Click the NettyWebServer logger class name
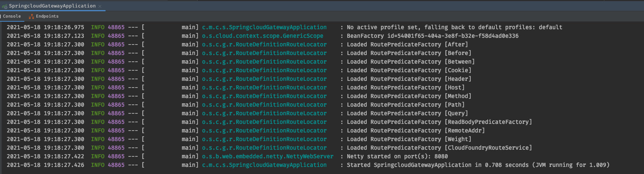Viewport: 644px width, 174px height. pos(268,156)
